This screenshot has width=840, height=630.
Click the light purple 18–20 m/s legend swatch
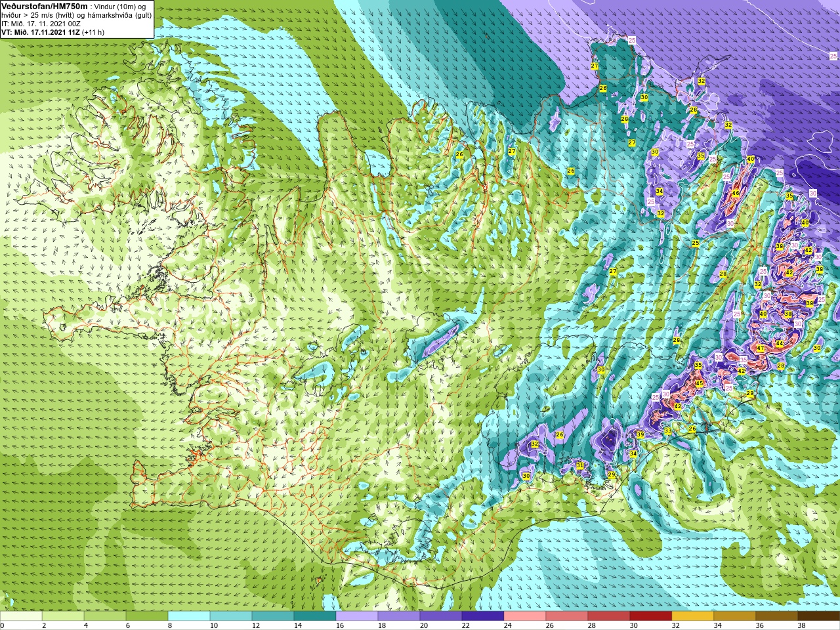click(x=399, y=616)
